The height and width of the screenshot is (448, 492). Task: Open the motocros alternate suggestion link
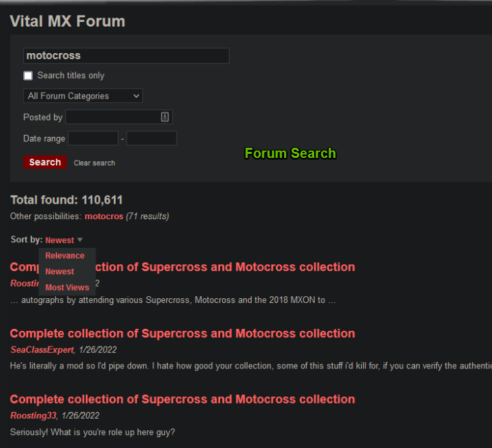[104, 217]
